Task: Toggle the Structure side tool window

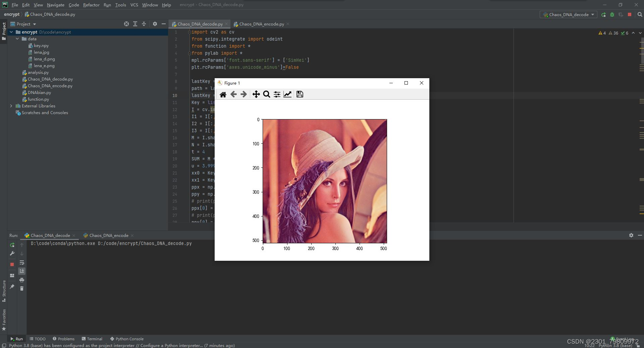Action: [x=4, y=291]
